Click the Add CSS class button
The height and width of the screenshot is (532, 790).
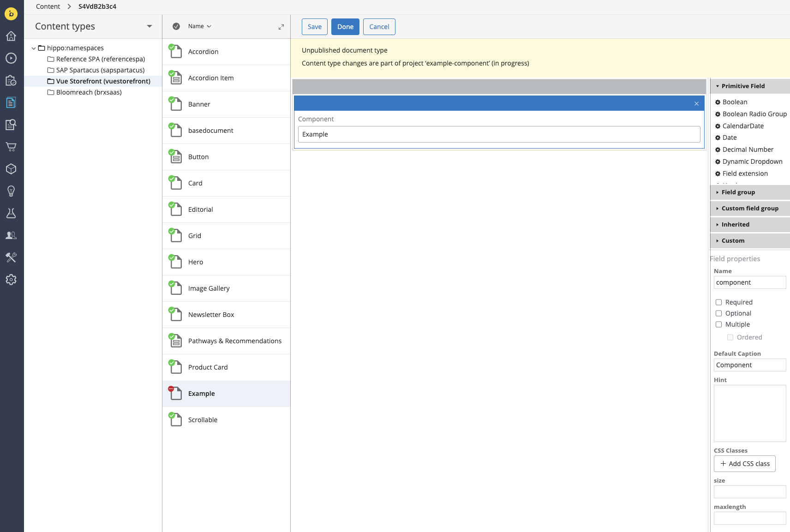coord(744,464)
